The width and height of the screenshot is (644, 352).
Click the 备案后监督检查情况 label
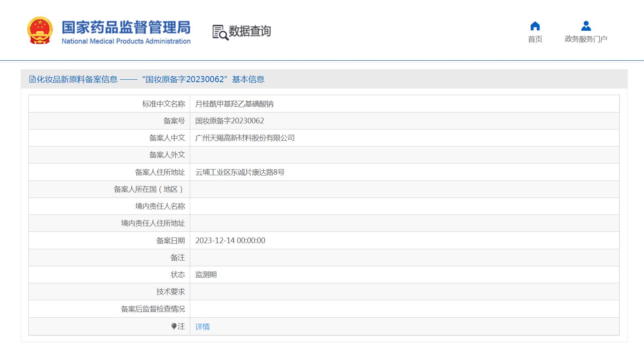[153, 309]
